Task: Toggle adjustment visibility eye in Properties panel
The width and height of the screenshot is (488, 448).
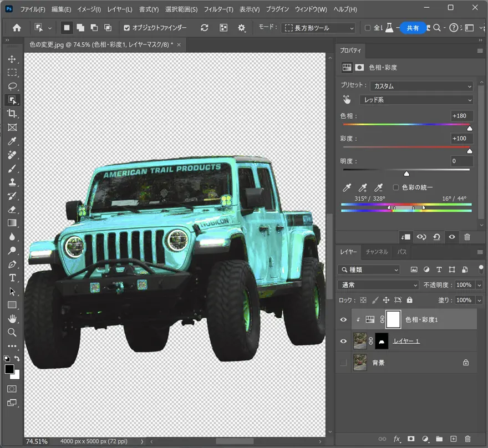Action: [x=452, y=237]
